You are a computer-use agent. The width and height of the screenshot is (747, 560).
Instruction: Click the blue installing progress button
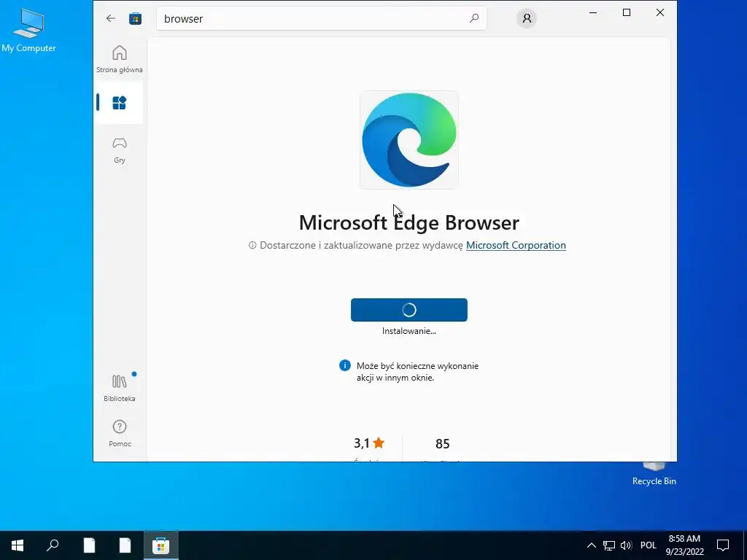tap(409, 310)
